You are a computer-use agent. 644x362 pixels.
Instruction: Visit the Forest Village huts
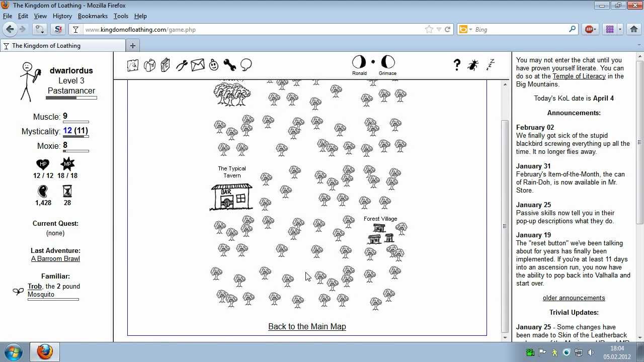(x=380, y=234)
